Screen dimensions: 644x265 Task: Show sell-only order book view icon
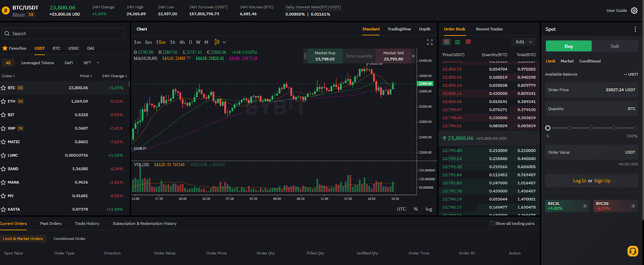click(468, 42)
